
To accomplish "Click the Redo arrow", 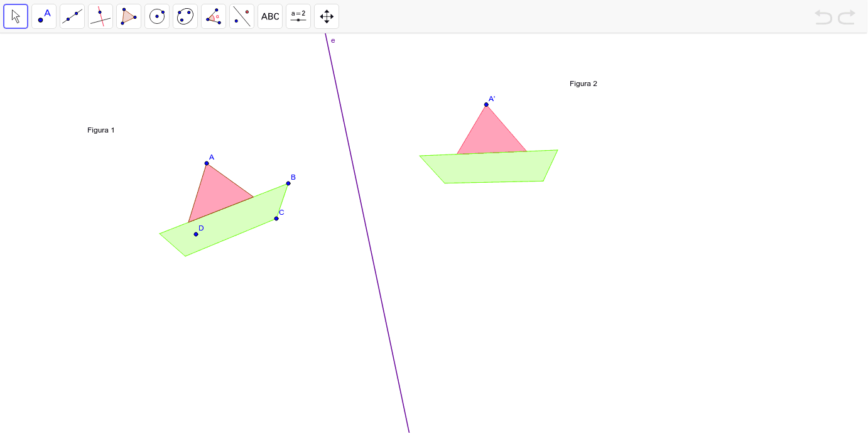I will click(847, 17).
